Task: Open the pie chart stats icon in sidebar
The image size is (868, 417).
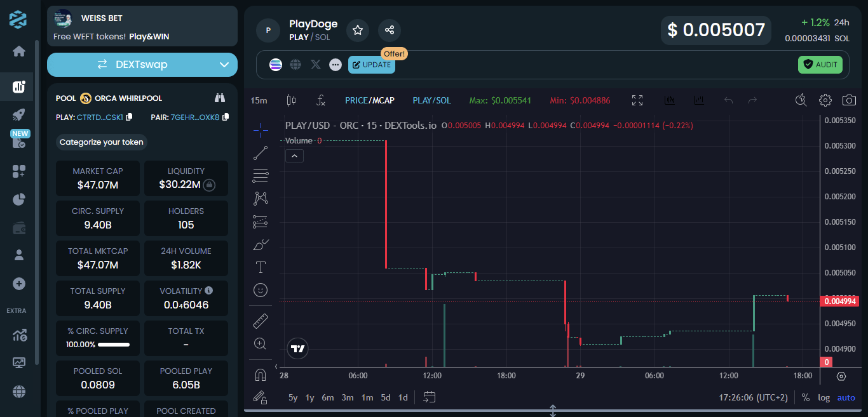Action: coord(18,199)
